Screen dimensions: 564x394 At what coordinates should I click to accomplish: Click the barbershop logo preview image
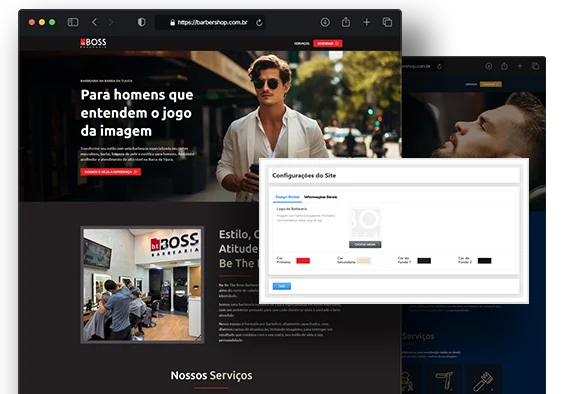(365, 222)
